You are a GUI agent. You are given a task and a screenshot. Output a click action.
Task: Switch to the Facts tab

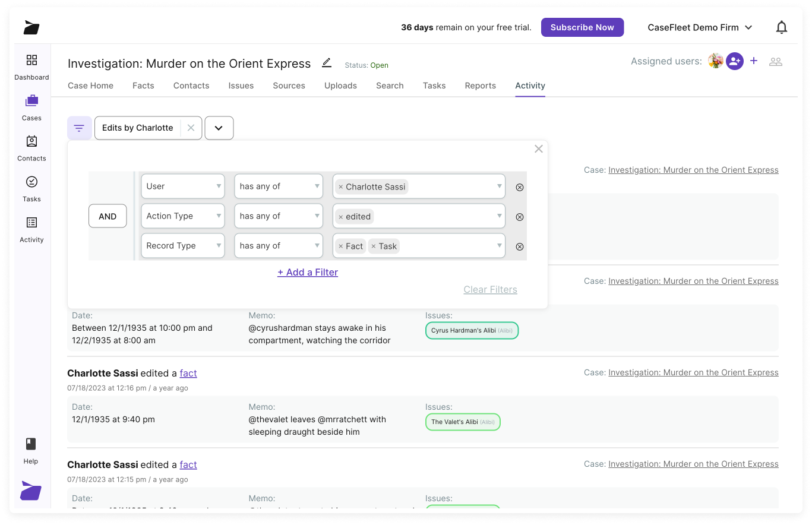143,86
